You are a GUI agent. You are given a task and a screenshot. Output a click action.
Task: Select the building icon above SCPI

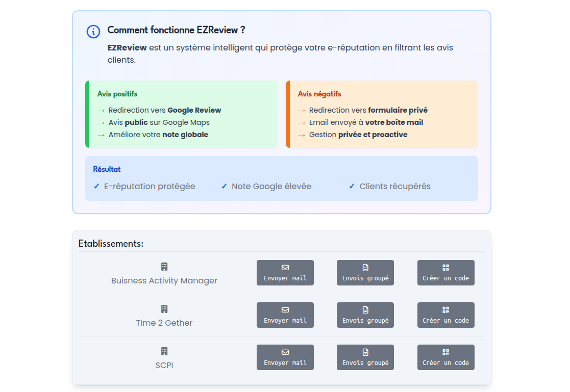[x=164, y=350]
